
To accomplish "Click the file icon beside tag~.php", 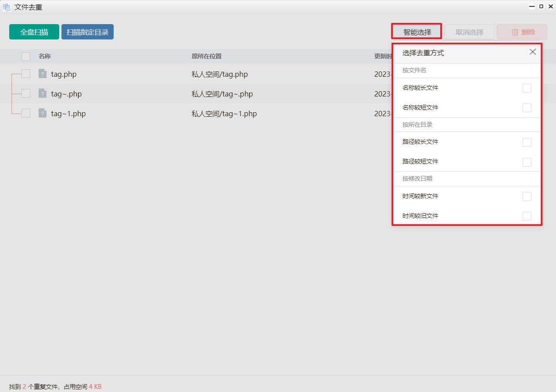I will (42, 93).
